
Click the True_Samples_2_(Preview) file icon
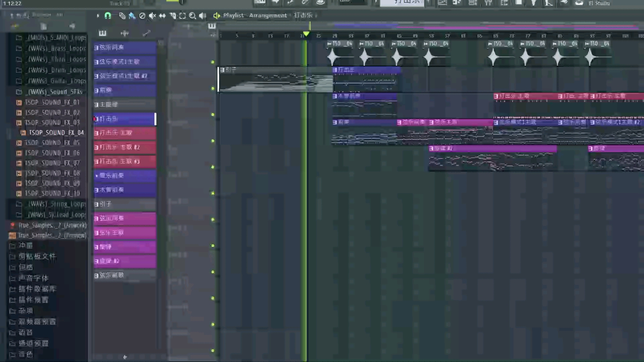click(x=12, y=235)
